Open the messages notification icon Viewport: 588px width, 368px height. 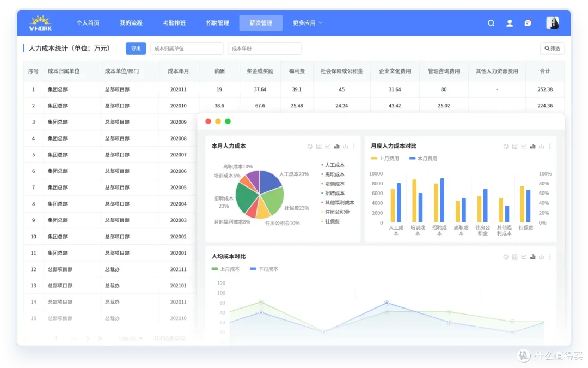(x=528, y=23)
